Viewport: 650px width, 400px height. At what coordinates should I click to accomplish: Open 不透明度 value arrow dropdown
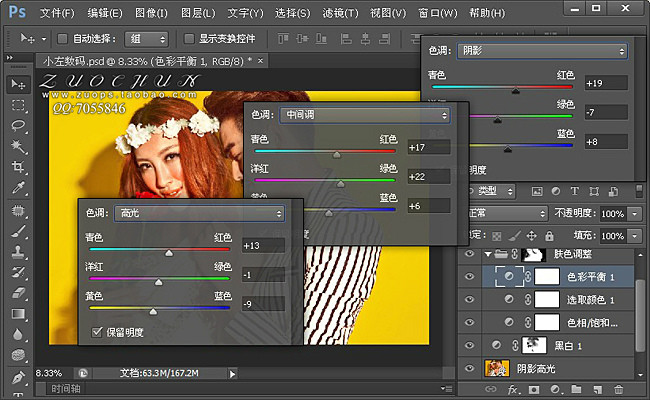(635, 214)
